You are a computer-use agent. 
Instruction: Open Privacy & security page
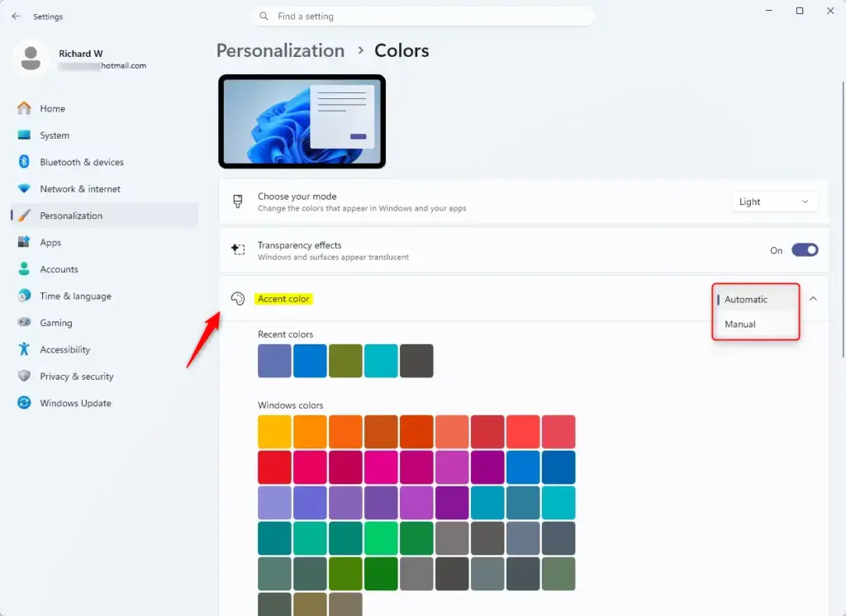(104, 376)
